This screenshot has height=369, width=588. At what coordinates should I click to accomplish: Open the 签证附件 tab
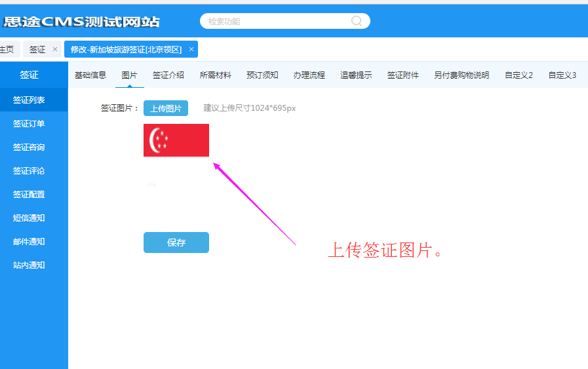pyautogui.click(x=402, y=75)
